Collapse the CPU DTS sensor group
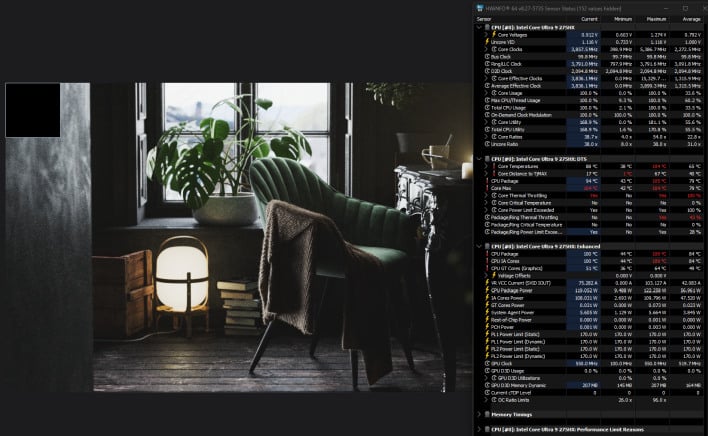 click(x=478, y=158)
